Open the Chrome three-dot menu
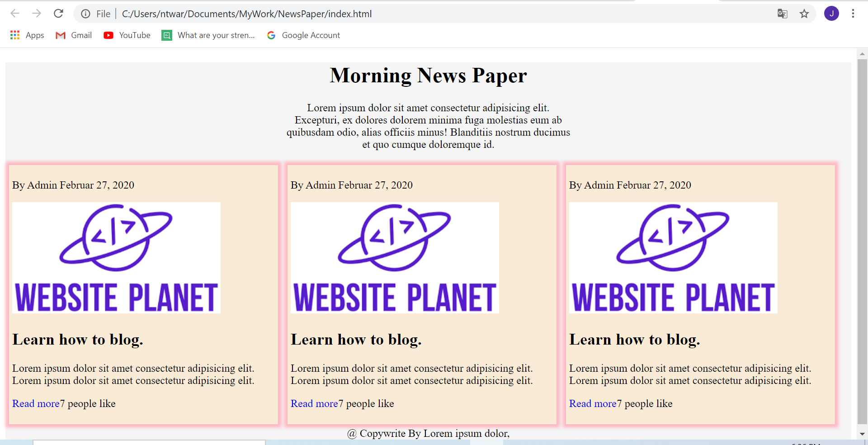The width and height of the screenshot is (868, 445). 854,14
